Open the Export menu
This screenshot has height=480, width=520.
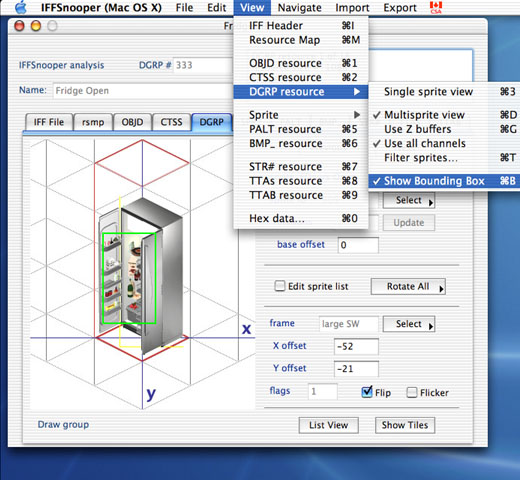click(400, 7)
